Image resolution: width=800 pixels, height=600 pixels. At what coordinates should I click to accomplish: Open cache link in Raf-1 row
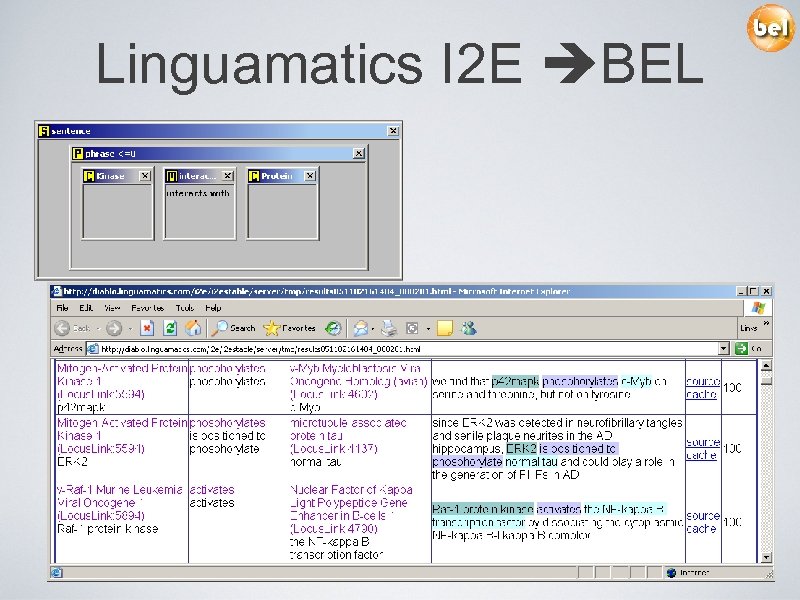tap(702, 529)
